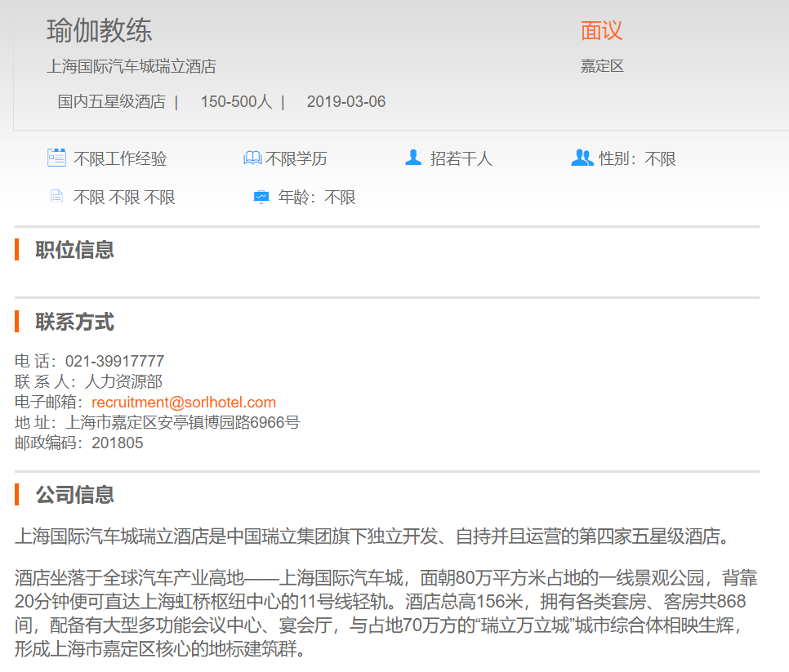
Task: Click the orange 面议 salary text
Action: 601,31
